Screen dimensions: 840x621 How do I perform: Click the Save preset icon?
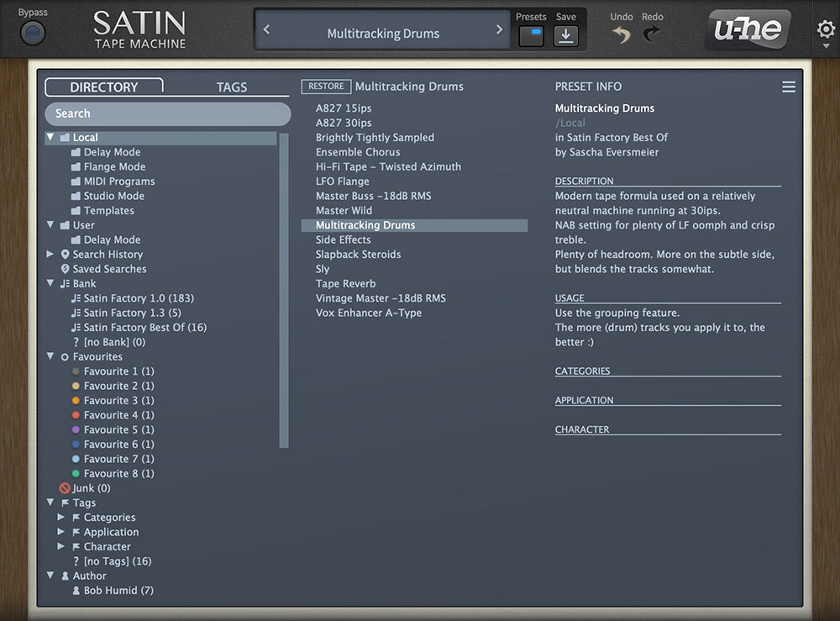coord(565,36)
